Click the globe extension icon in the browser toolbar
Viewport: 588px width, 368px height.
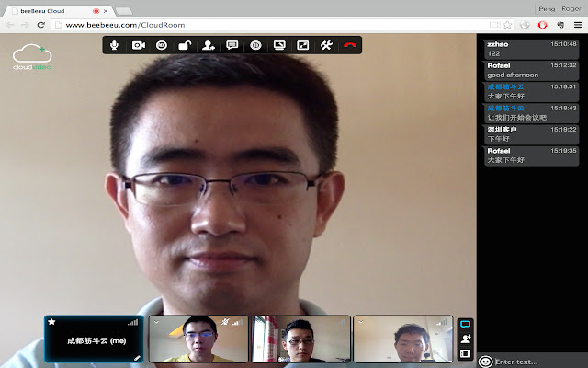[x=525, y=25]
